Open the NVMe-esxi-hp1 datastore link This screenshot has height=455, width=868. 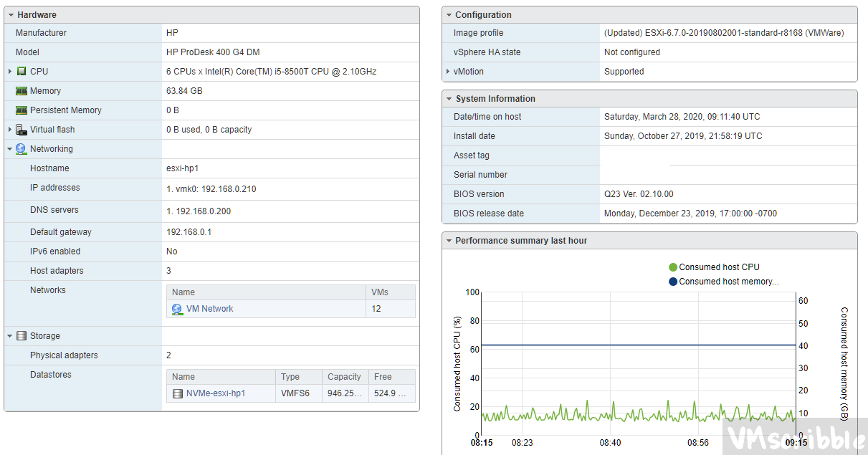(x=215, y=393)
